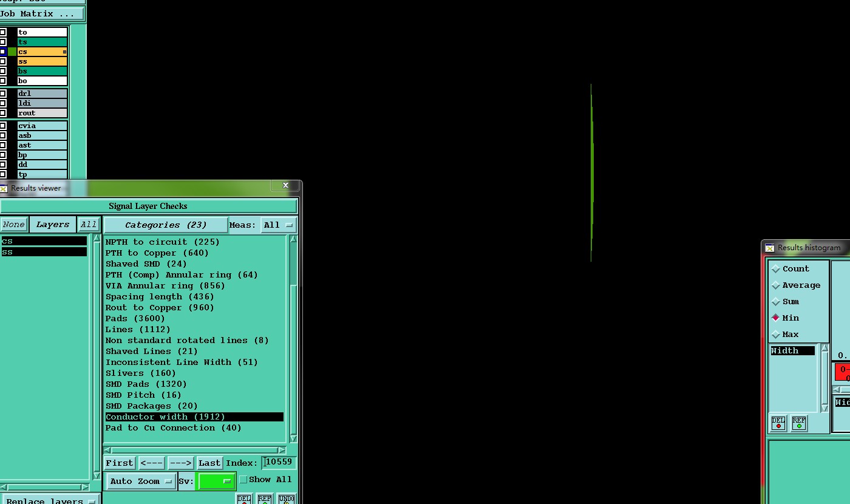Click the red histogram bar 0-

(x=842, y=372)
